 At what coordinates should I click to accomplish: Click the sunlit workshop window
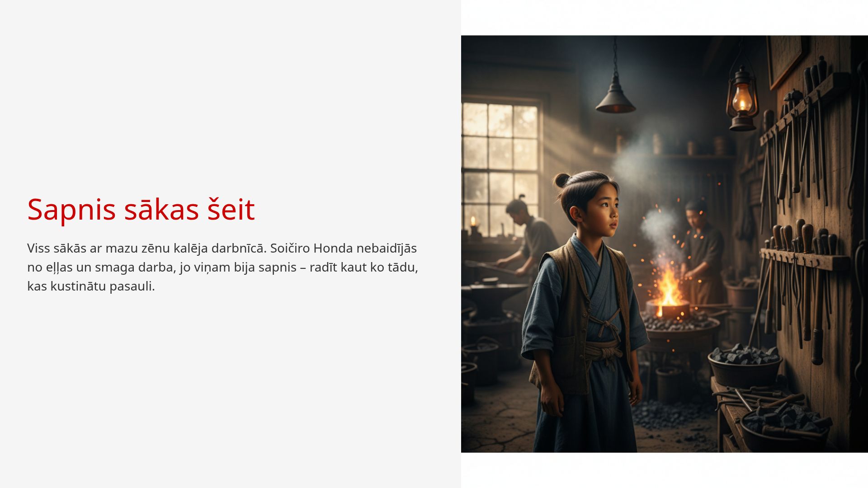[500, 167]
